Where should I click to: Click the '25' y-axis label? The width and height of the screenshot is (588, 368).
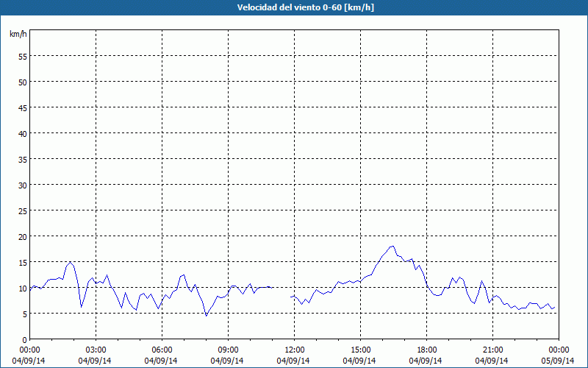[x=23, y=211]
